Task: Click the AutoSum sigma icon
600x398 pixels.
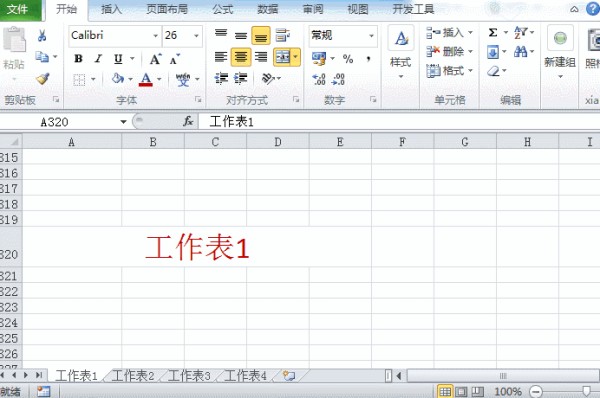Action: pyautogui.click(x=493, y=33)
